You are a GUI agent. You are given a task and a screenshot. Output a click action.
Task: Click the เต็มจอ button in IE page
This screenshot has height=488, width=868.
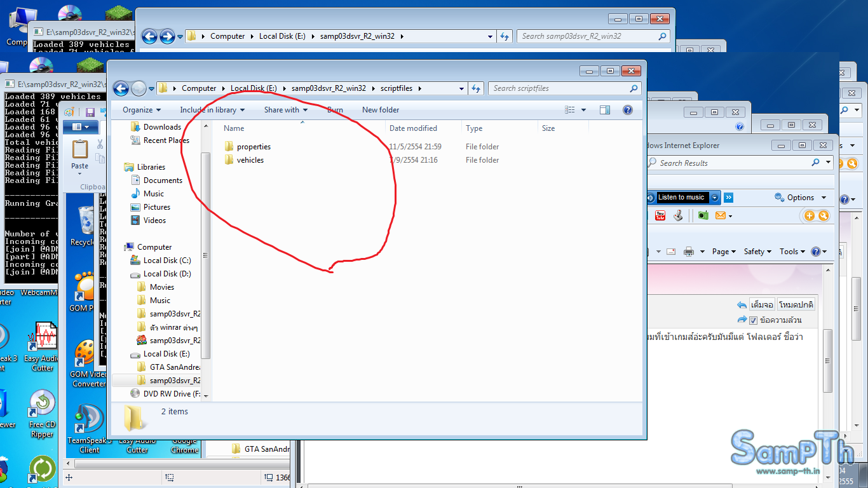762,304
